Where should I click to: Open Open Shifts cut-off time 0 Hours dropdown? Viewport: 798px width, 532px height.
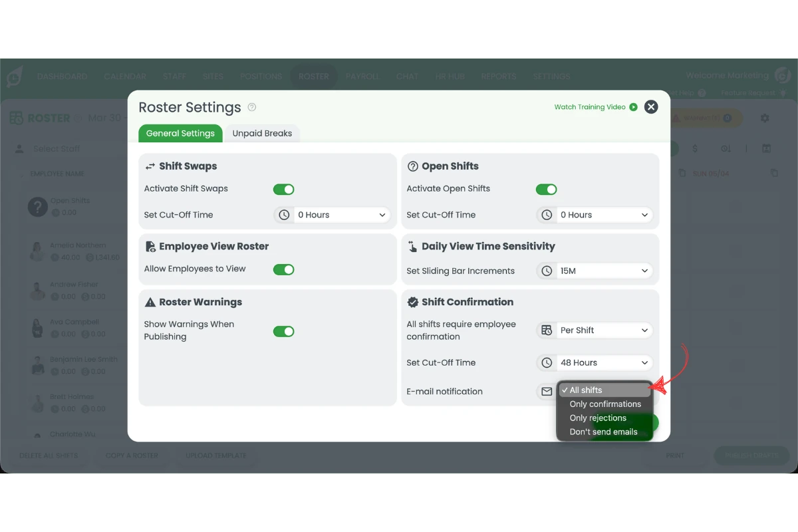(604, 215)
